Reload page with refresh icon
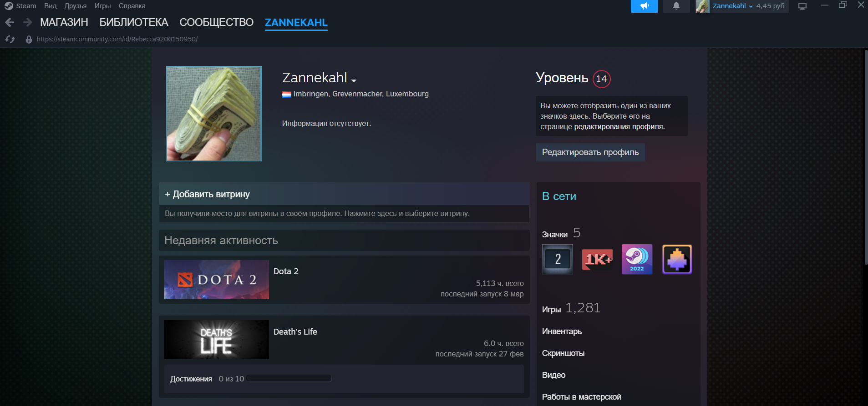 point(10,40)
